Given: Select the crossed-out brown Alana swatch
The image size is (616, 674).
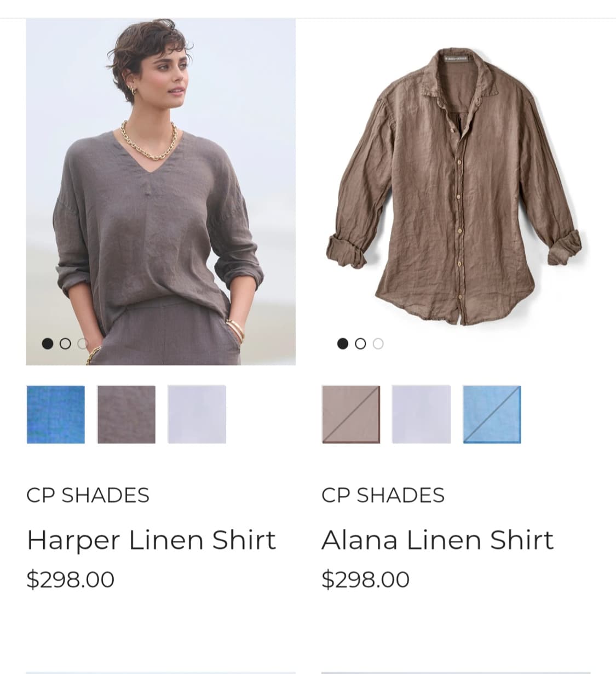Looking at the screenshot, I should [x=351, y=414].
